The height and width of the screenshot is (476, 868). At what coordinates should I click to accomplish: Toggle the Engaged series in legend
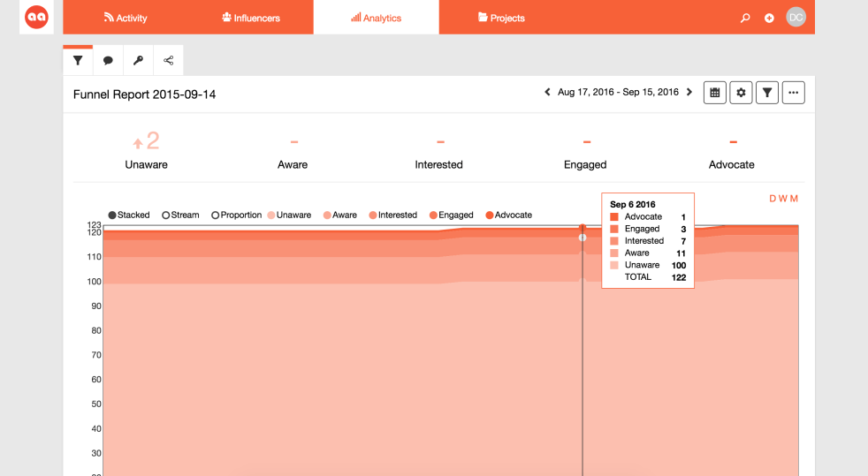pos(451,215)
